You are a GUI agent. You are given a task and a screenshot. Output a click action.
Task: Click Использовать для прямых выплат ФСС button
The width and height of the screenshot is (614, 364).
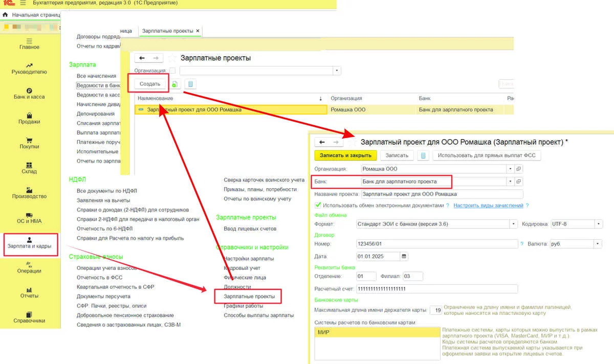point(487,155)
